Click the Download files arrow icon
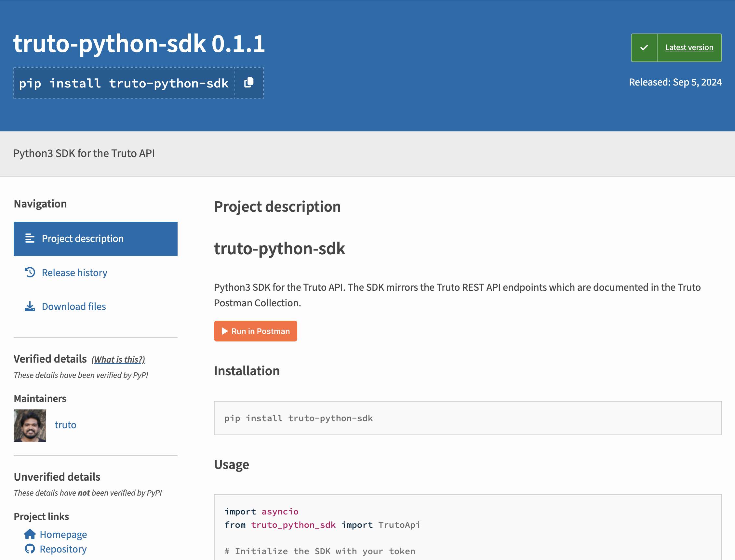Image resolution: width=735 pixels, height=560 pixels. pos(30,306)
